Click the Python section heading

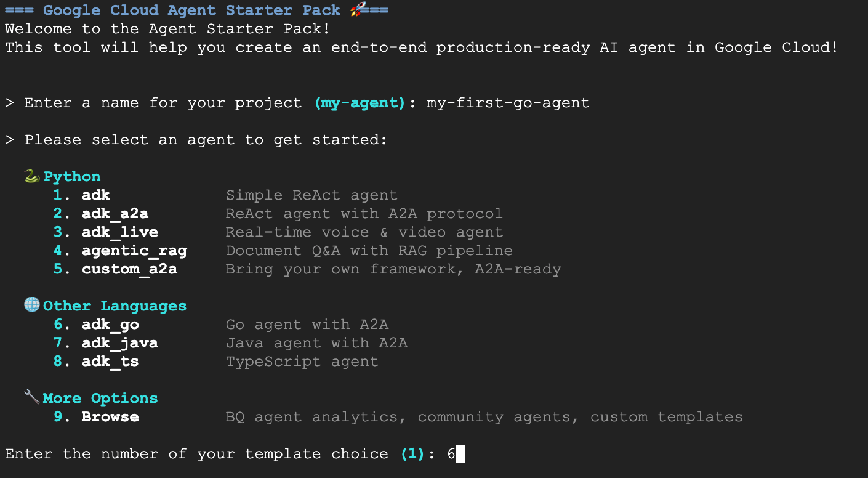[x=71, y=177]
